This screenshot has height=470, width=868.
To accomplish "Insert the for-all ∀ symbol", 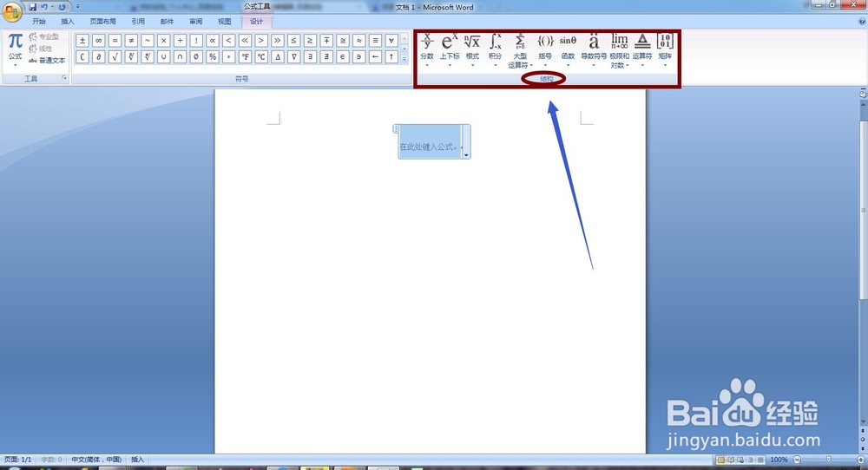I will pyautogui.click(x=391, y=41).
